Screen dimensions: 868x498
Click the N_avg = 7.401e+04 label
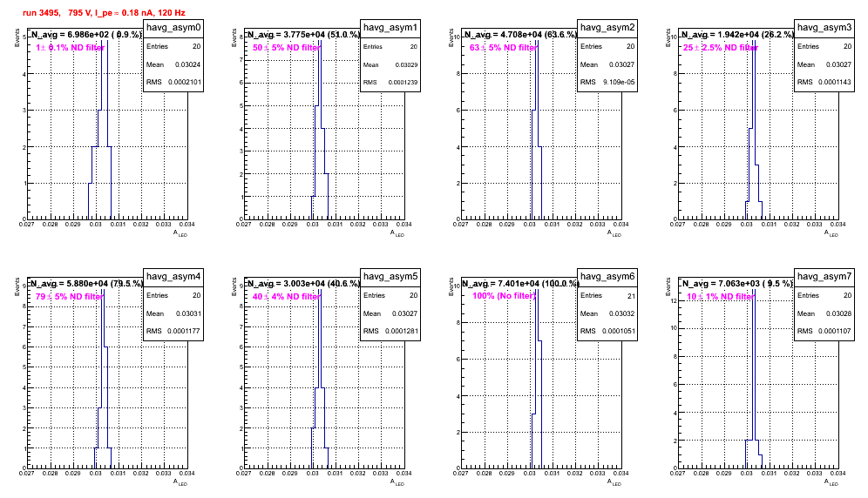[x=520, y=284]
